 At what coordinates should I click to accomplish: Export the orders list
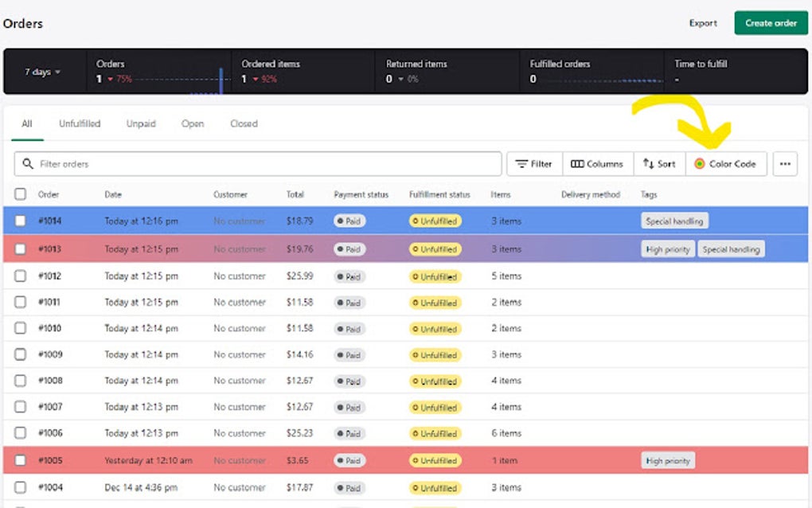tap(702, 23)
